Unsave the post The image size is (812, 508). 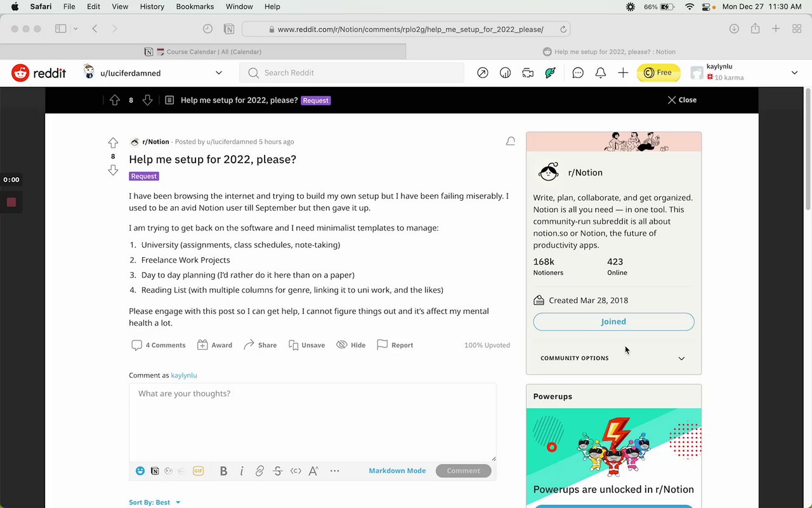pos(306,345)
